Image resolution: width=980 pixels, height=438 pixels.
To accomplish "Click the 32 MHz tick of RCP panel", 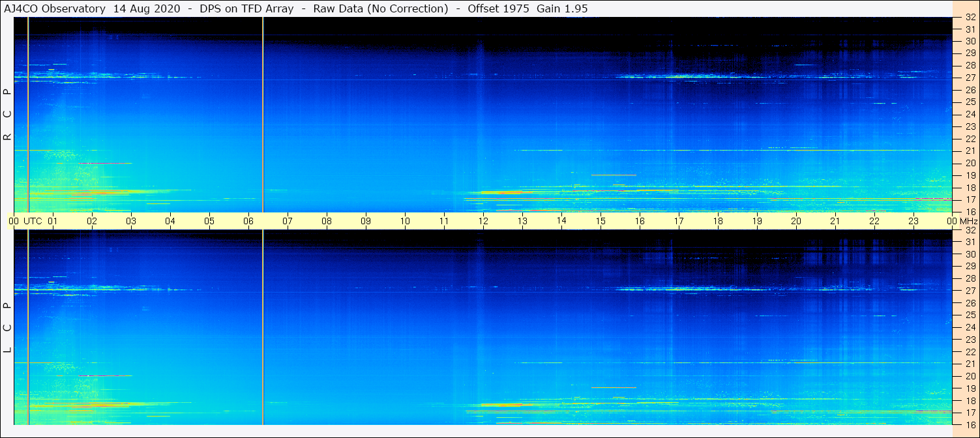I will click(970, 18).
